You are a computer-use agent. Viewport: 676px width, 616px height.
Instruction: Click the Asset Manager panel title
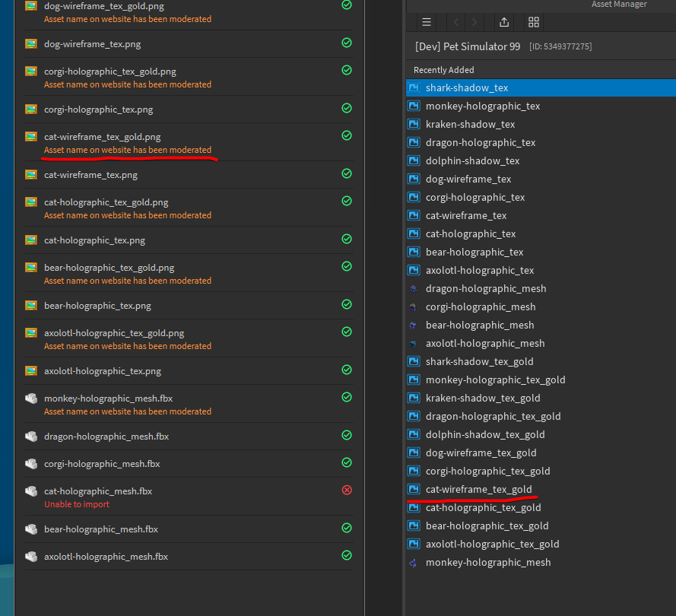(x=619, y=5)
